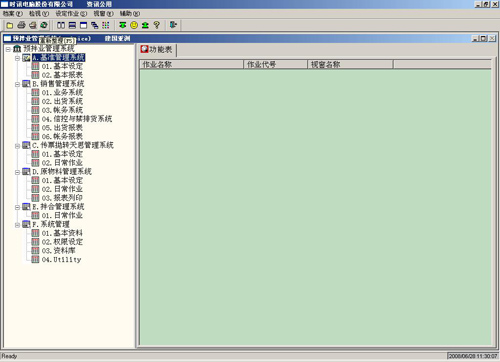500x362 pixels.
Task: Open the 辅助(H) menu
Action: coord(130,14)
